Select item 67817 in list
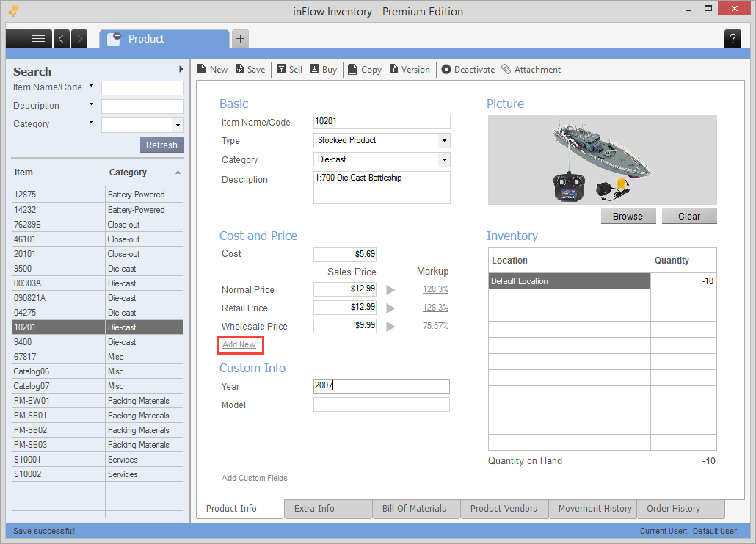The height and width of the screenshot is (544, 756). coord(98,357)
